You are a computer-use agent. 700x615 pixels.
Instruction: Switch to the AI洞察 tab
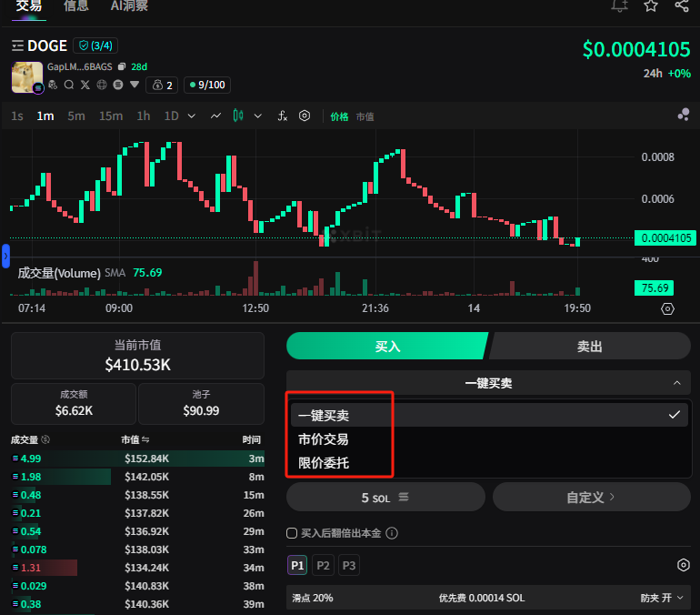pos(129,6)
